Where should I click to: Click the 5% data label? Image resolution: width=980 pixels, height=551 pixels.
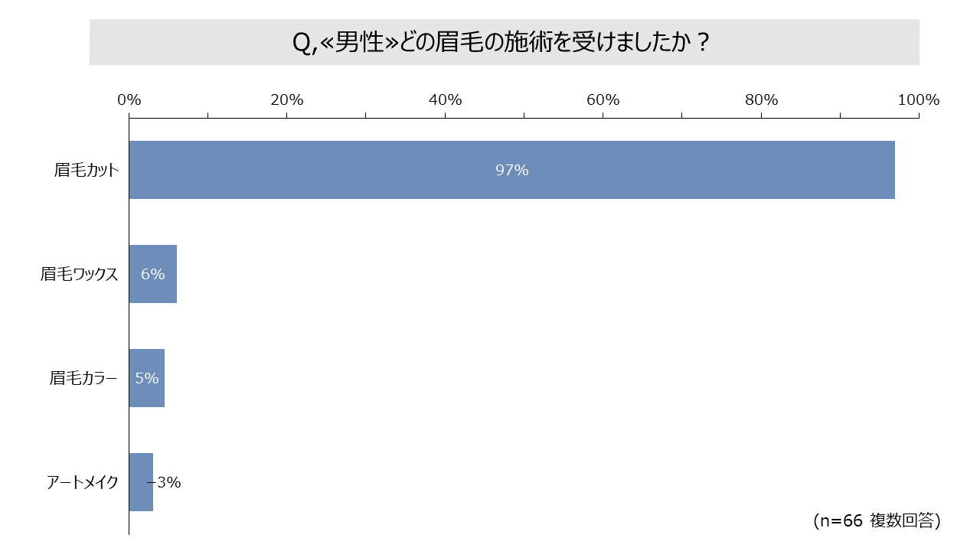147,378
